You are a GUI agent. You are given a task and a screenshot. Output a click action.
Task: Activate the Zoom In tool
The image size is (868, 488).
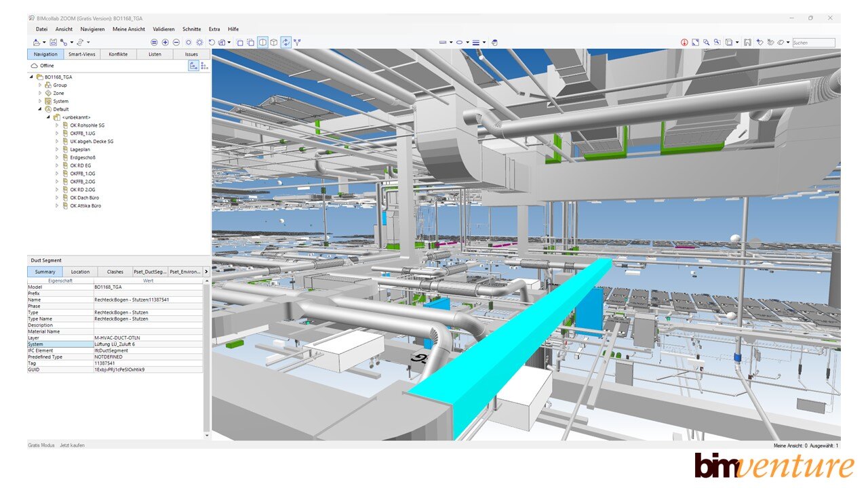164,42
